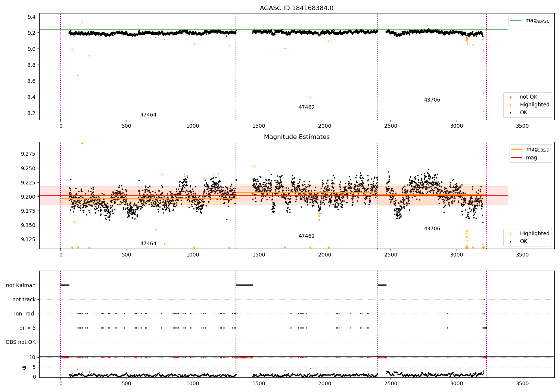Select the "not OK" legend entry in top plot
The height and width of the screenshot is (392, 560).
(528, 97)
